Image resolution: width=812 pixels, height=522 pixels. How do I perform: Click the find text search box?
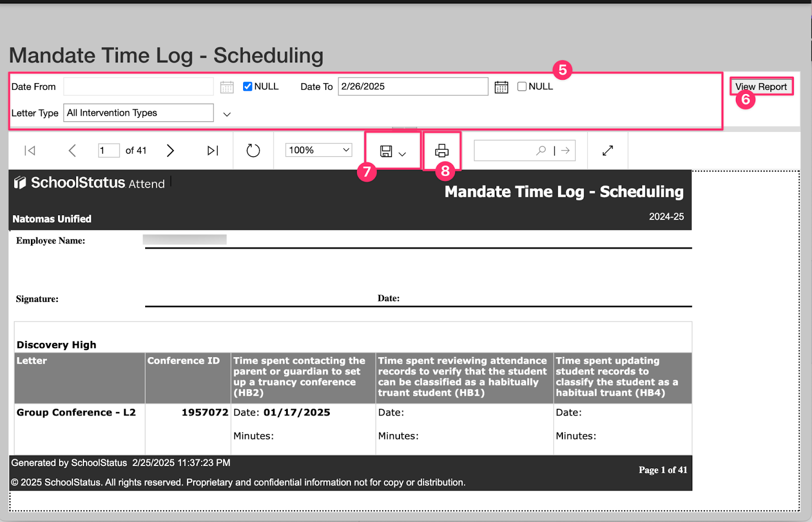[x=525, y=150]
